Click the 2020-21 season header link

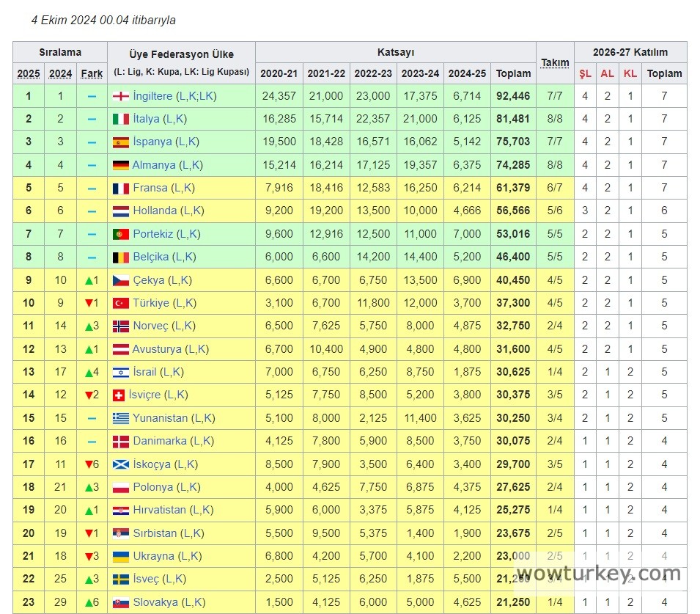pos(279,73)
